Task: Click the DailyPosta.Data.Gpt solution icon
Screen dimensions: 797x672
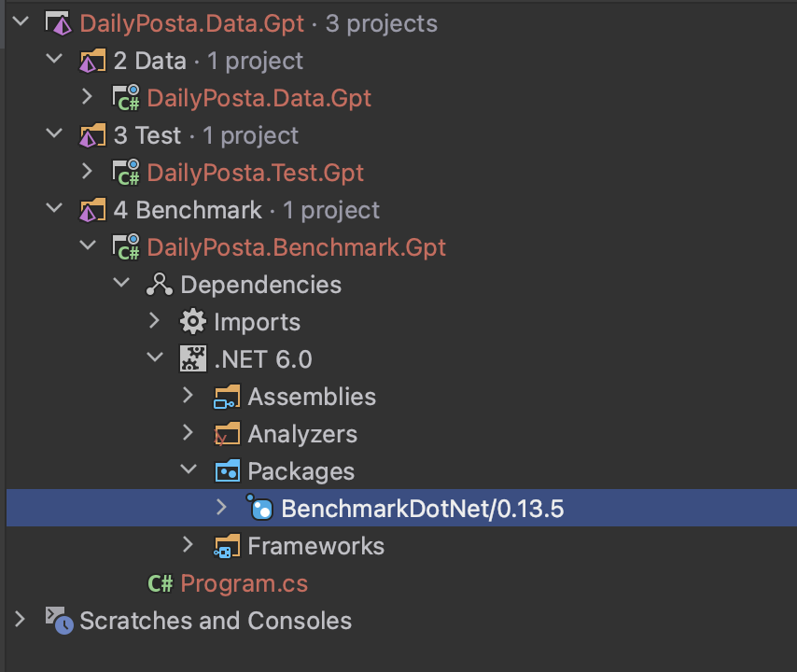Action: point(59,24)
